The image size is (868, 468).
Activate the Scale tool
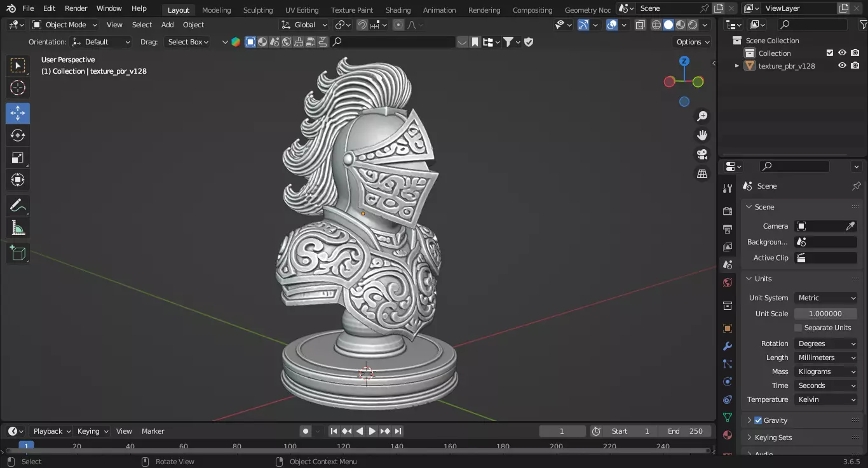click(x=18, y=157)
